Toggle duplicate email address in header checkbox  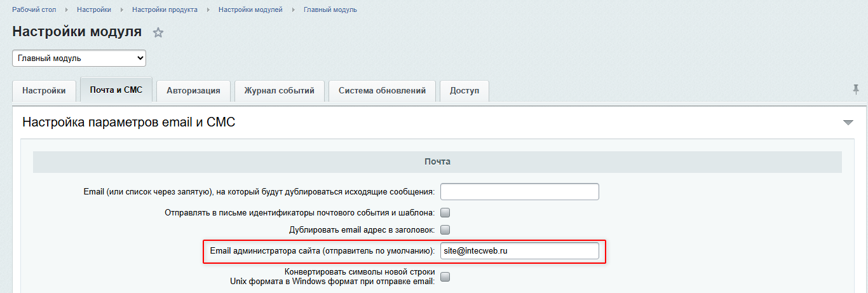[x=445, y=229]
